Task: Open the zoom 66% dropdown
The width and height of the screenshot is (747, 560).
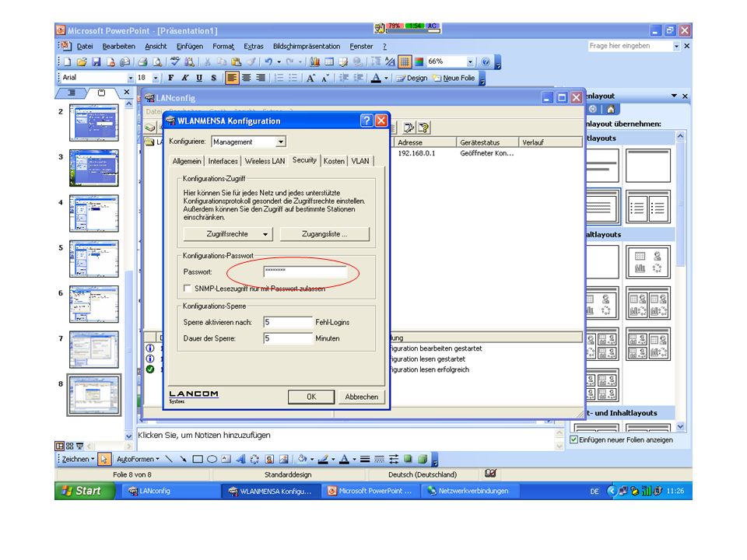Action: [470, 62]
